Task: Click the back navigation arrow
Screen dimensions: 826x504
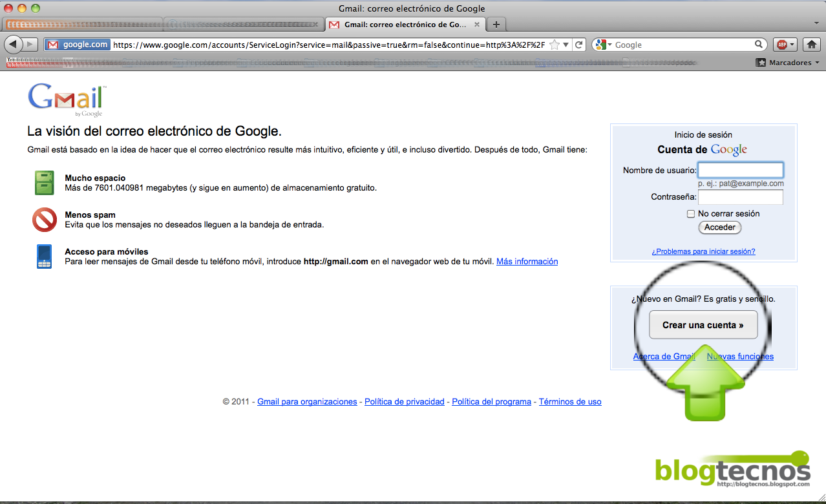Action: pos(14,44)
